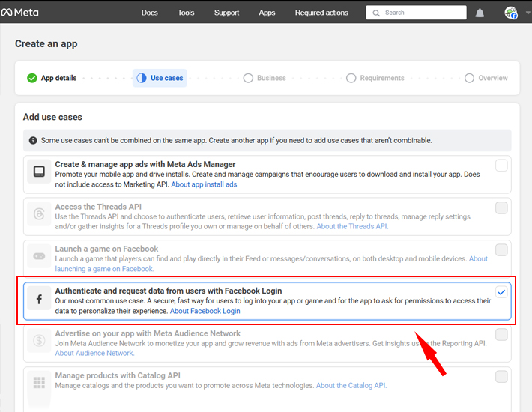532x412 pixels.
Task: Check the Meta Audience Network checkbox
Action: coord(501,334)
